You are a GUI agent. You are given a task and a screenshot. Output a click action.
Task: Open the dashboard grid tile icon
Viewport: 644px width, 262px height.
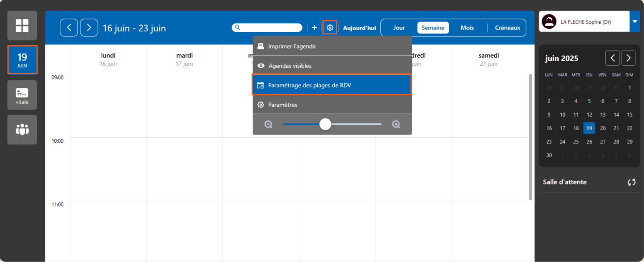(x=22, y=26)
